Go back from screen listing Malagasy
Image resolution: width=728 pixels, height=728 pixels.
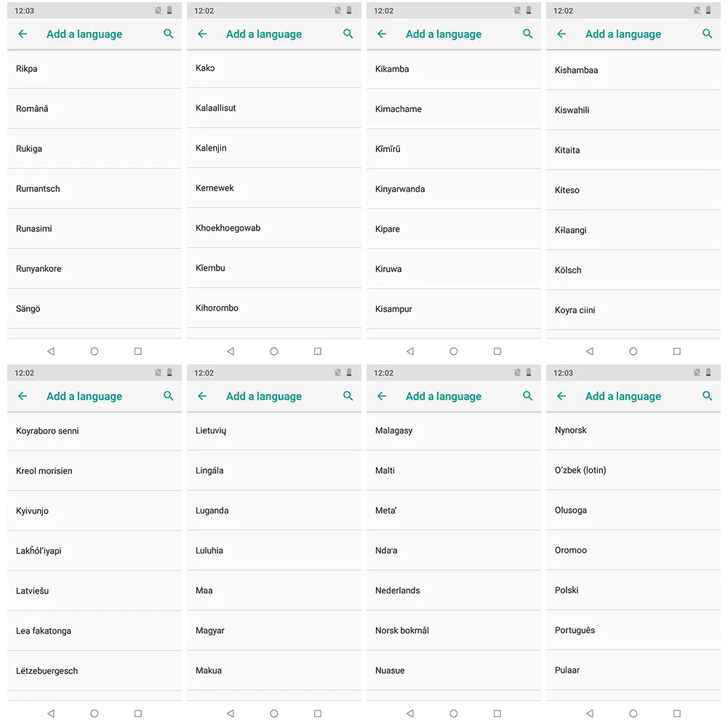click(382, 396)
